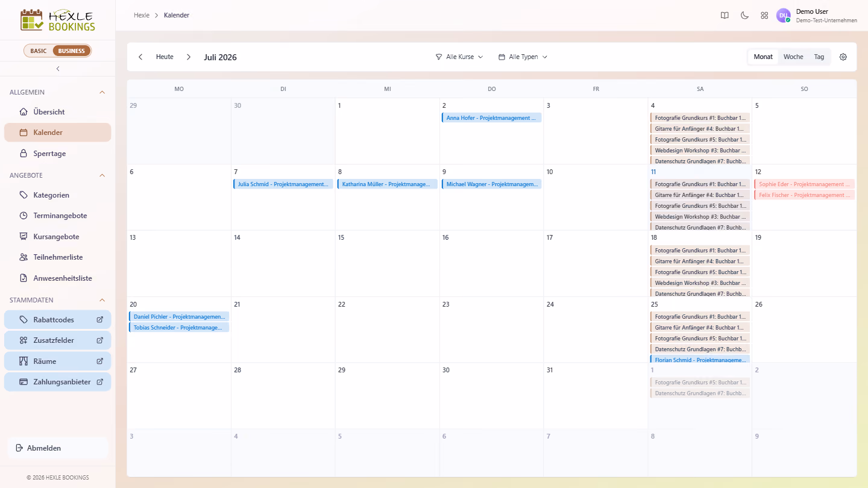This screenshot has width=868, height=488.
Task: Click the Abmelden button
Action: tap(58, 448)
